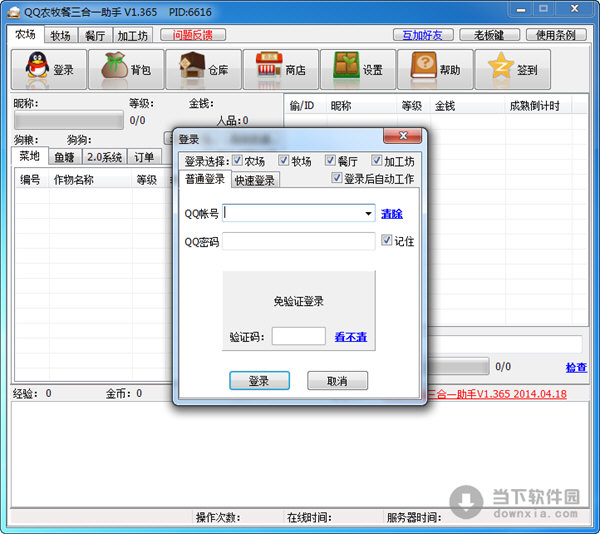This screenshot has height=534, width=600.
Task: Click the 登录 button in dialog
Action: (x=259, y=381)
